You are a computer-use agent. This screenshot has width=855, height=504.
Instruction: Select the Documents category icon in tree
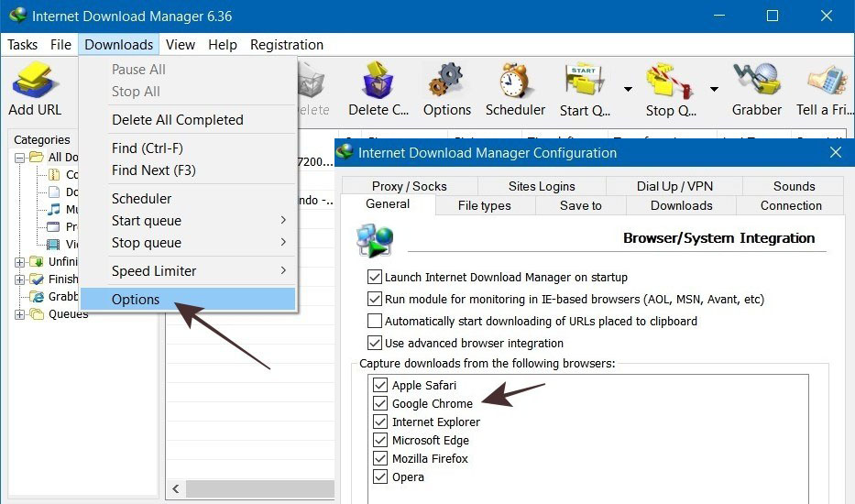pos(54,192)
